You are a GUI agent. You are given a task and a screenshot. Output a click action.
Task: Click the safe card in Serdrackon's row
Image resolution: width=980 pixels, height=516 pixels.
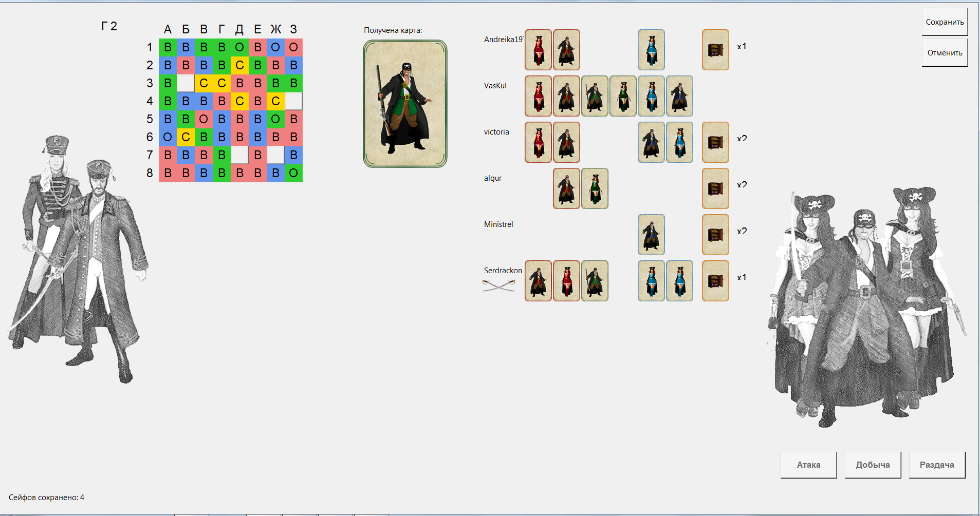715,281
